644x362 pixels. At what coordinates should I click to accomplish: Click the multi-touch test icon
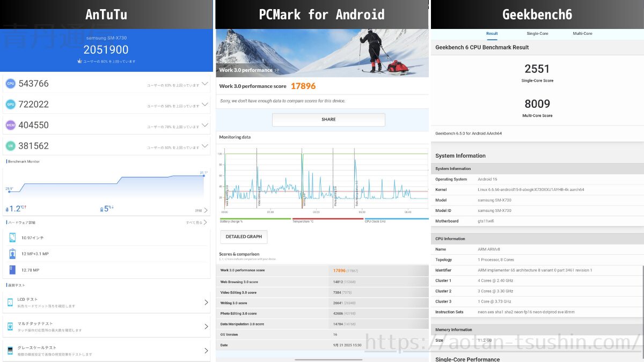point(10,327)
